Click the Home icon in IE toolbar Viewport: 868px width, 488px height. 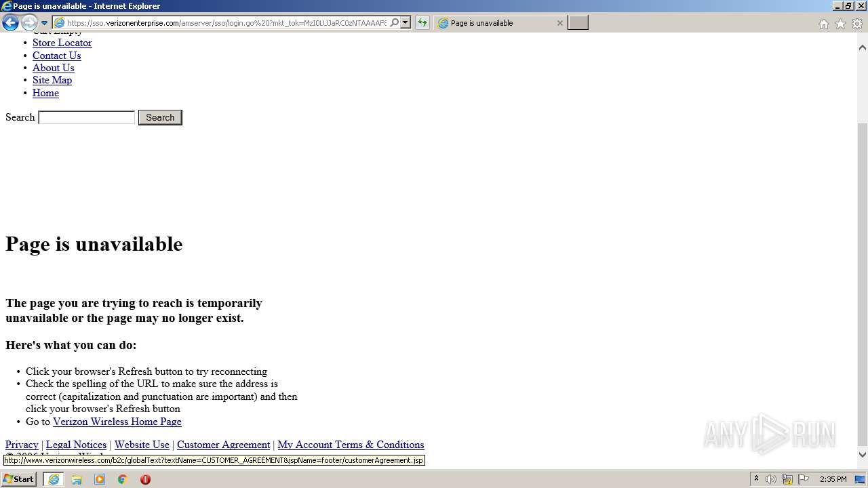pos(823,24)
